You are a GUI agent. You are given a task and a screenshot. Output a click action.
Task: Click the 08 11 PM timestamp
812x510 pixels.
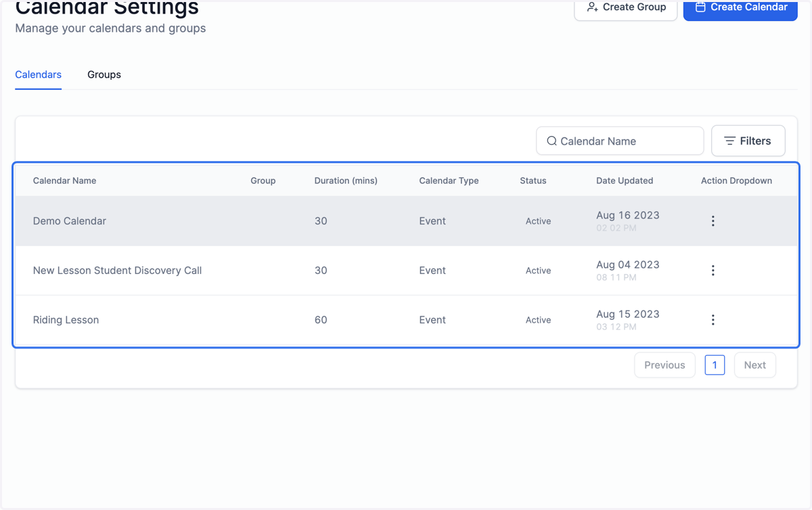point(616,278)
